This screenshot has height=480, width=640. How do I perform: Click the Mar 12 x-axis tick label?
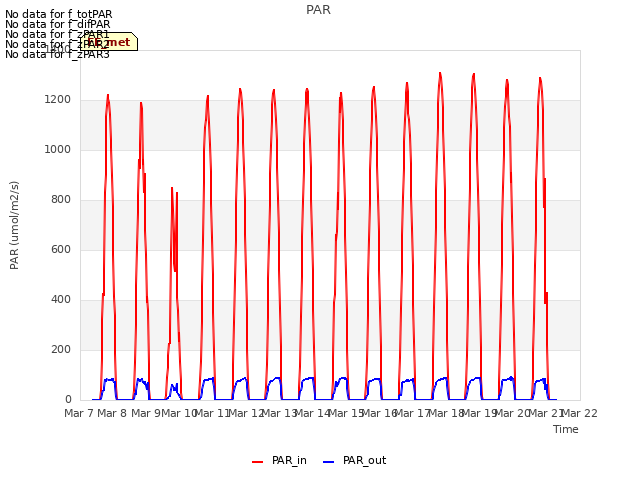(247, 413)
